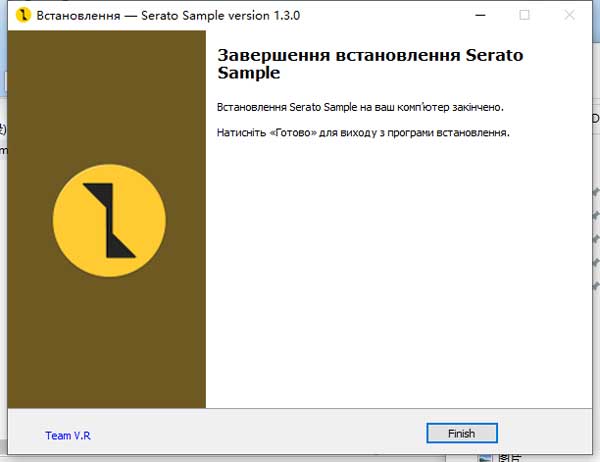Click the greyed-out maximize button
The width and height of the screenshot is (600, 462).
pos(524,15)
